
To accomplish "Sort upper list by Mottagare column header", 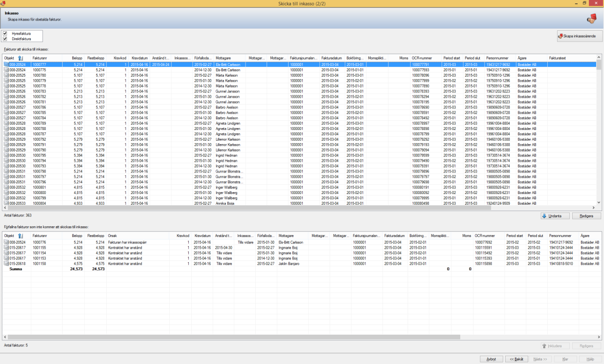I will pos(230,58).
